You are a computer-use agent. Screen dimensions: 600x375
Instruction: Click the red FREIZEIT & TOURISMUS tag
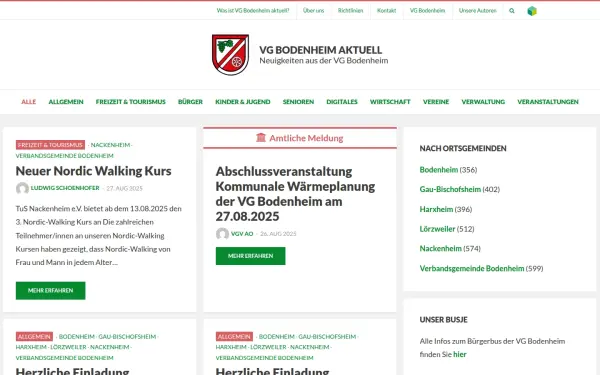coord(50,145)
